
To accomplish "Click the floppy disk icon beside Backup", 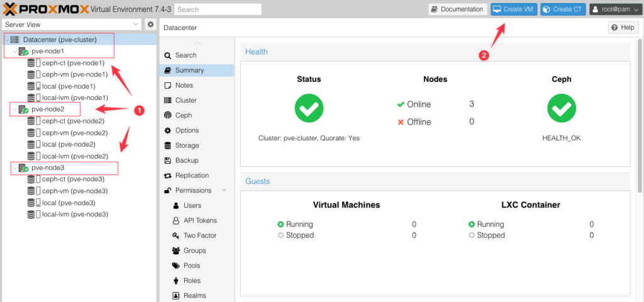I will pyautogui.click(x=167, y=160).
